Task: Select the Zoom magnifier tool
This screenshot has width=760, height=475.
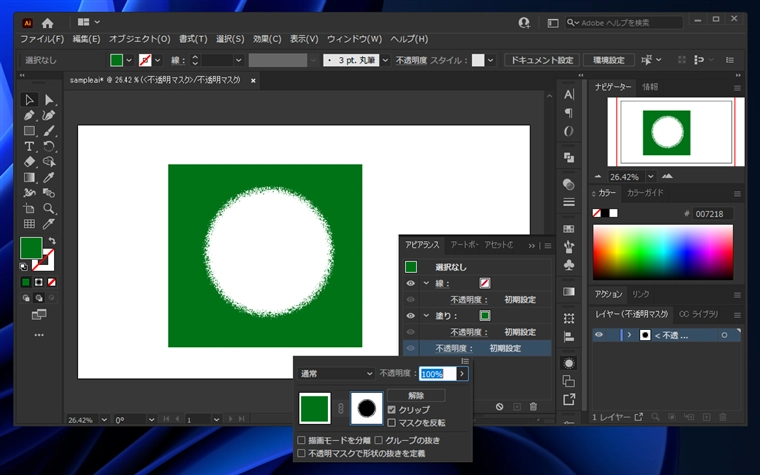Action: click(49, 208)
